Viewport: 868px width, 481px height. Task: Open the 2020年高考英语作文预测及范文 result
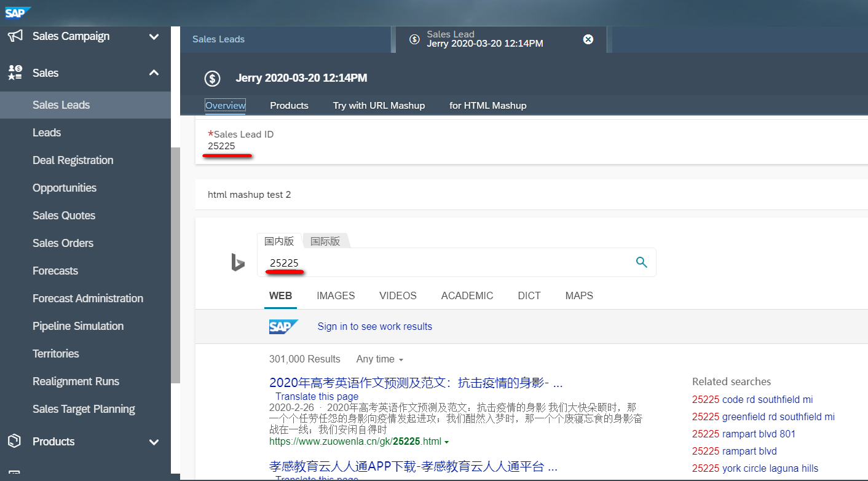(x=416, y=383)
